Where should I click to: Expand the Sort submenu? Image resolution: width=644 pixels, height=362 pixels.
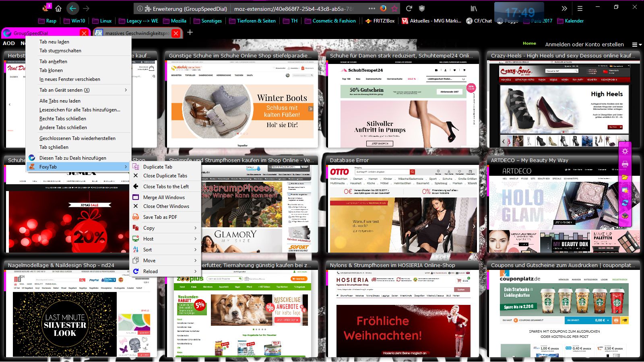[x=165, y=249]
